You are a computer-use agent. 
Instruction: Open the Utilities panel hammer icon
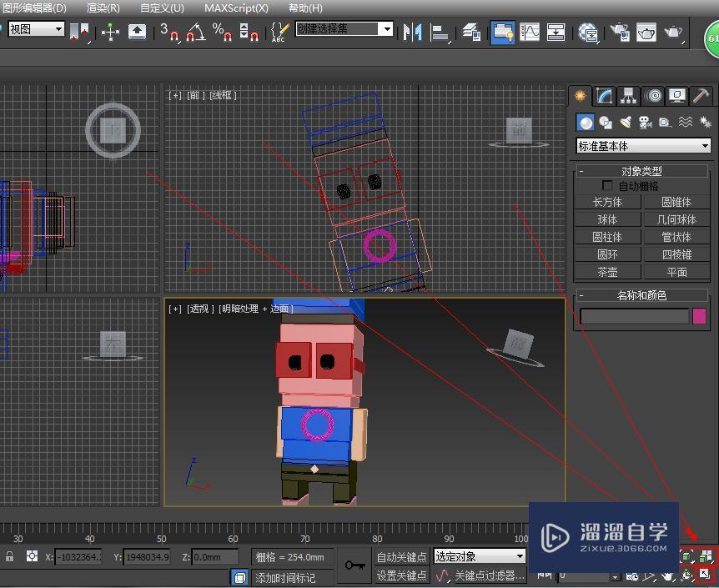[x=700, y=94]
